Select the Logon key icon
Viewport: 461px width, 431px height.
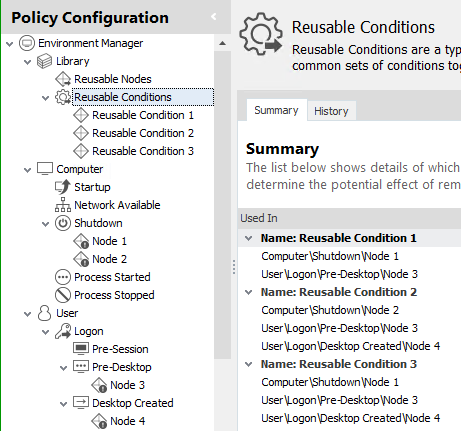click(63, 331)
